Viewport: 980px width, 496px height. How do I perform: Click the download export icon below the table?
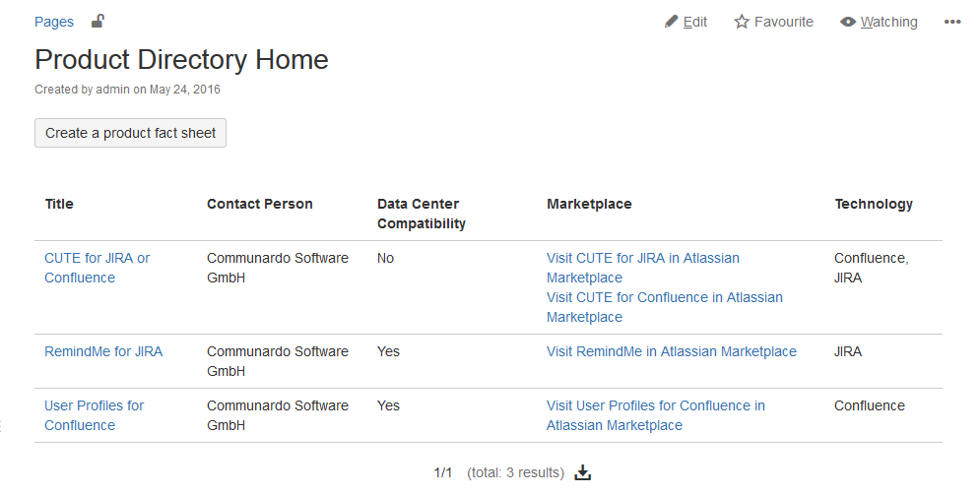point(582,473)
